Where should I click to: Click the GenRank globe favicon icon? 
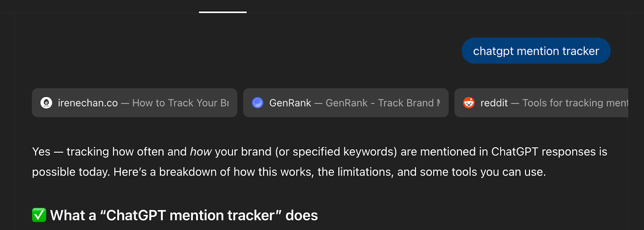point(258,103)
